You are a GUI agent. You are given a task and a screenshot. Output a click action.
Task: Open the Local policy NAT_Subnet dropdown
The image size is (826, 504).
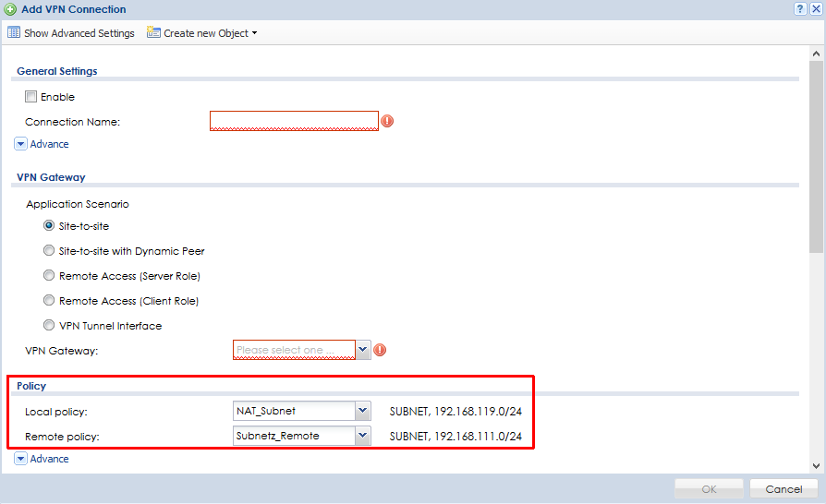tap(362, 411)
